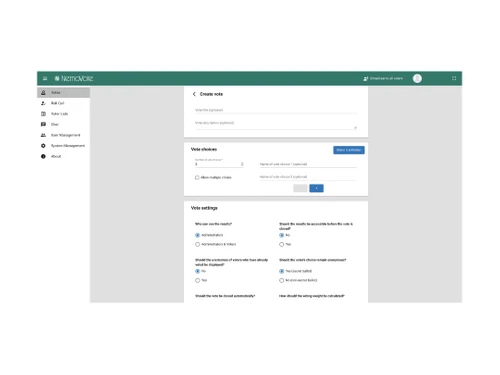Click the Votes ballot box icon in sidebar
The image size is (500, 375).
click(43, 93)
